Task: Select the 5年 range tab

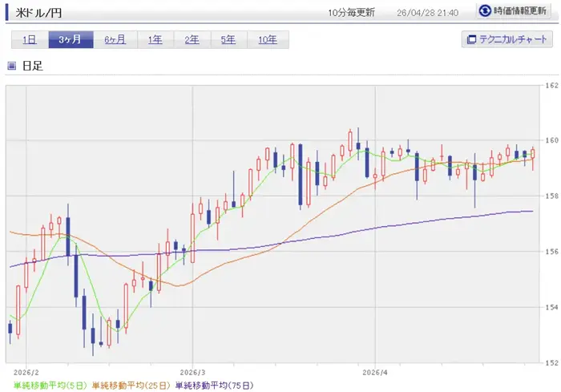Action: tap(229, 40)
